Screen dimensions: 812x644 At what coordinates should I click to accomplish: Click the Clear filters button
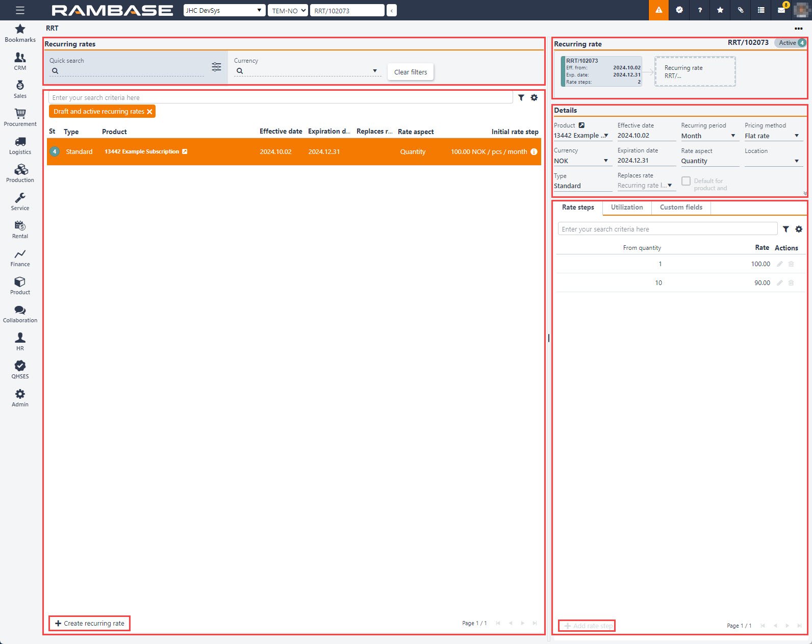pyautogui.click(x=410, y=72)
